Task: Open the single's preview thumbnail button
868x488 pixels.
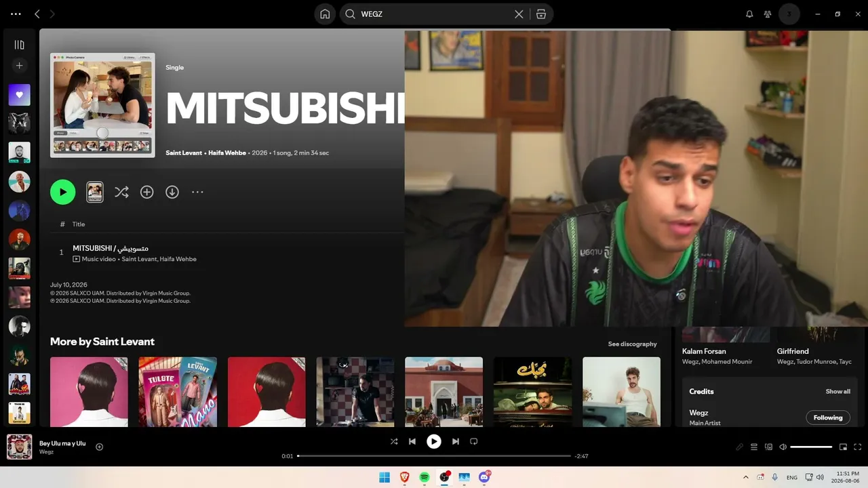Action: (x=95, y=192)
